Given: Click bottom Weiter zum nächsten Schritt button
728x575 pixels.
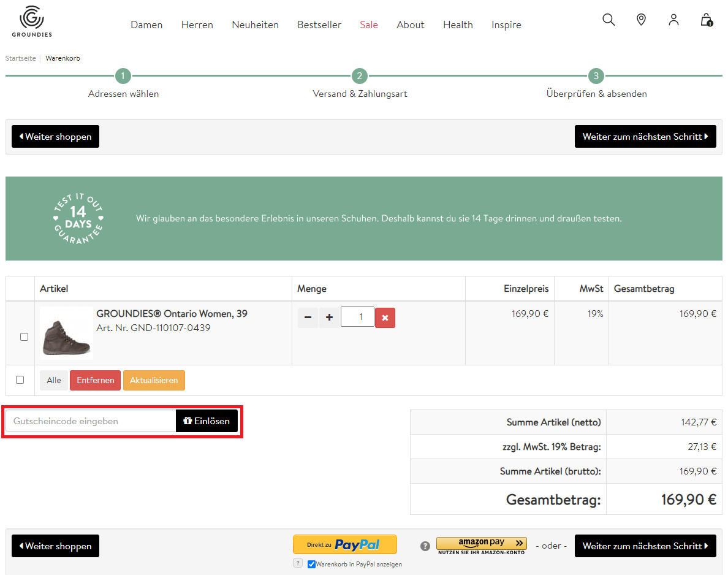Looking at the screenshot, I should click(645, 546).
